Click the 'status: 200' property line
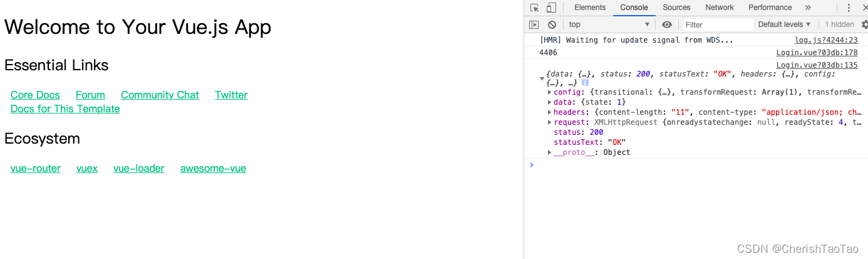The width and height of the screenshot is (868, 259). [579, 132]
